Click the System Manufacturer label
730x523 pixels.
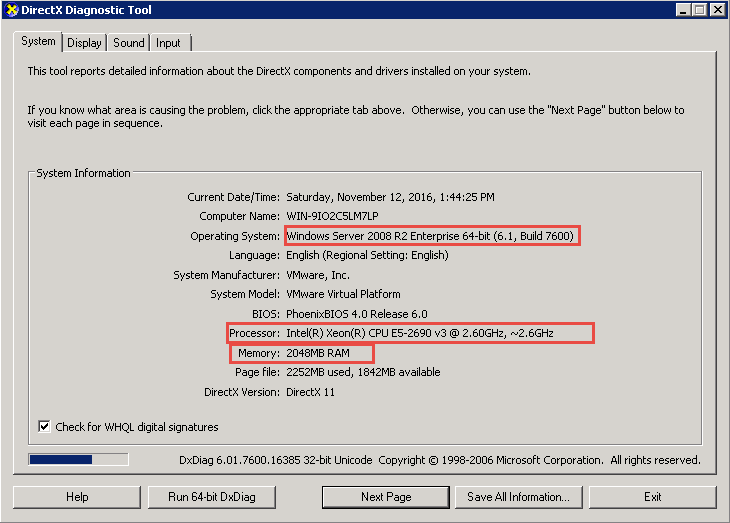[x=226, y=275]
